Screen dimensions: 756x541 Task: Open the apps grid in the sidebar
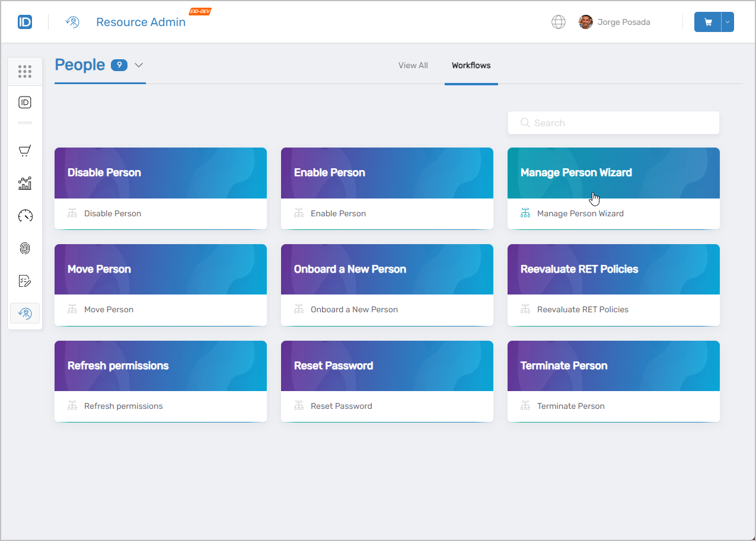pos(24,71)
